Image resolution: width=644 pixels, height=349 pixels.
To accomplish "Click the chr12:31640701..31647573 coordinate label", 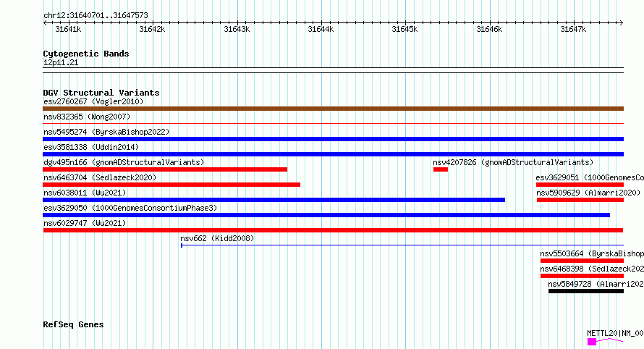I will click(x=96, y=15).
